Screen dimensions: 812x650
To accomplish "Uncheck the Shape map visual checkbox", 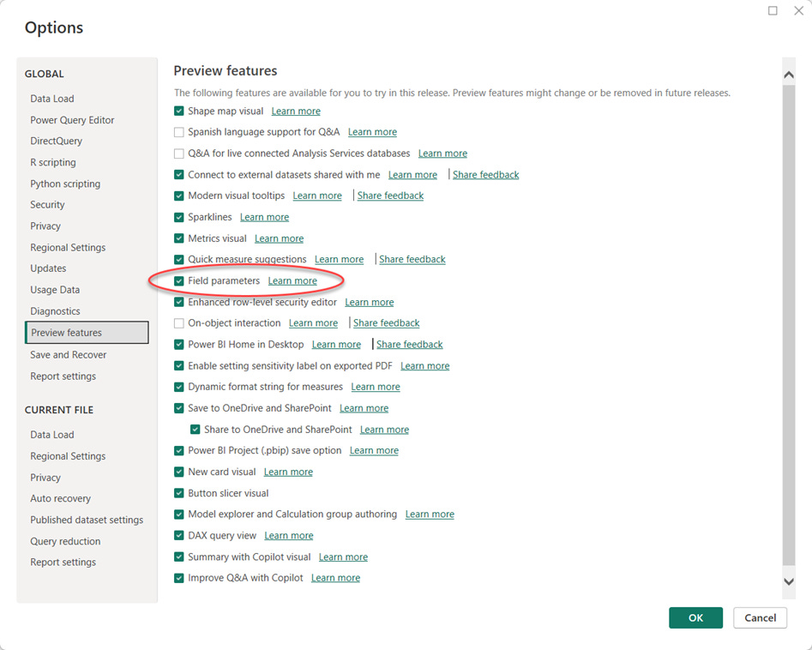I will click(x=178, y=111).
